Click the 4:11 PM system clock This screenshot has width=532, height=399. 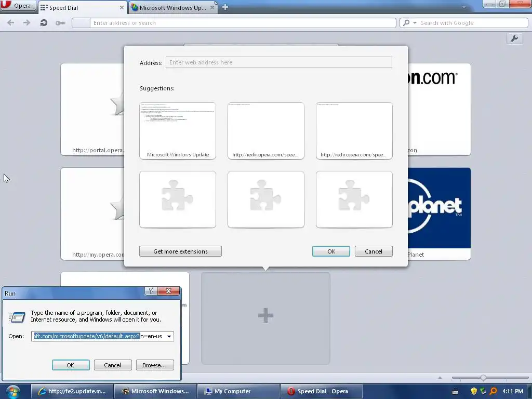pyautogui.click(x=513, y=391)
